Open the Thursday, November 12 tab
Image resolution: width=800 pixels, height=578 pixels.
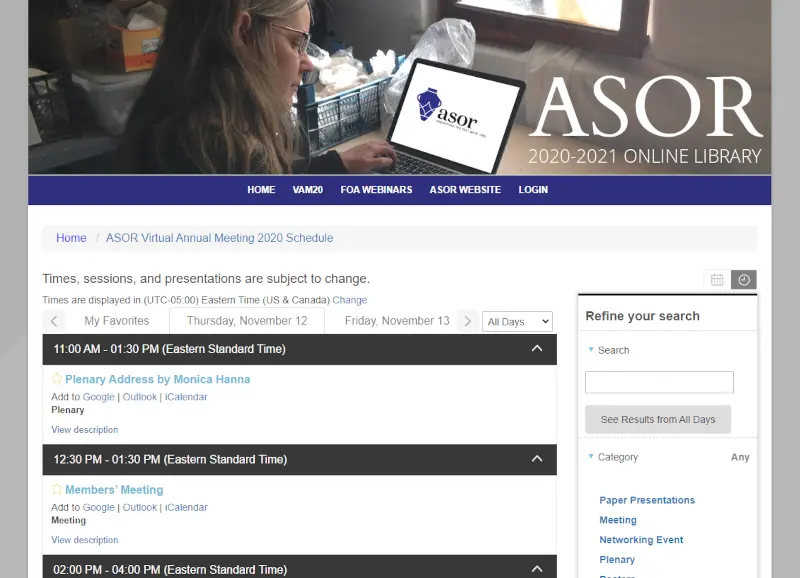point(247,321)
